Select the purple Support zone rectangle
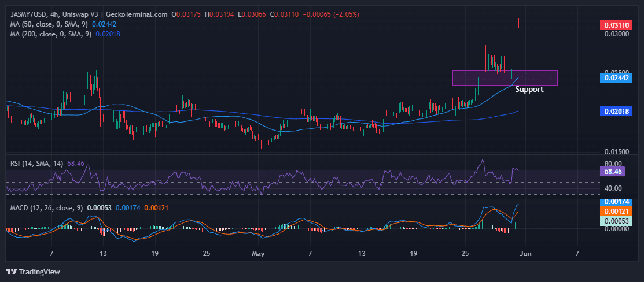Viewport: 644px width, 282px height. click(x=505, y=78)
